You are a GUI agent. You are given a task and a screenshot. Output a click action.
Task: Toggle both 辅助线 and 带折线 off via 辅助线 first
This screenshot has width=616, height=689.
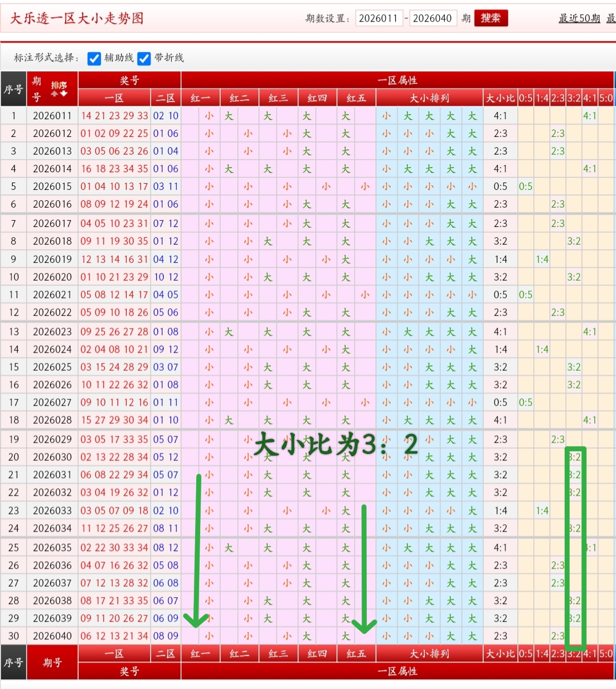(x=94, y=58)
